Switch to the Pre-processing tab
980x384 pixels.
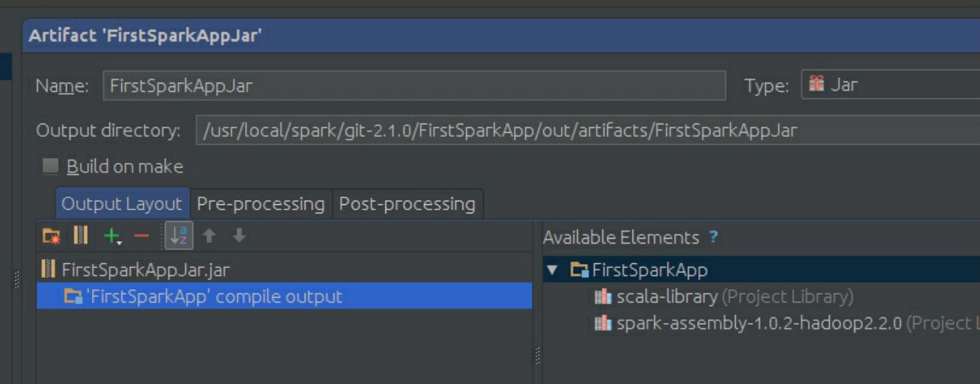pos(260,204)
